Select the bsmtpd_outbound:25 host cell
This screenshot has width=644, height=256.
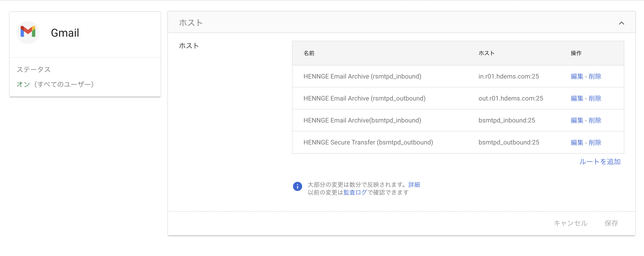pos(508,142)
